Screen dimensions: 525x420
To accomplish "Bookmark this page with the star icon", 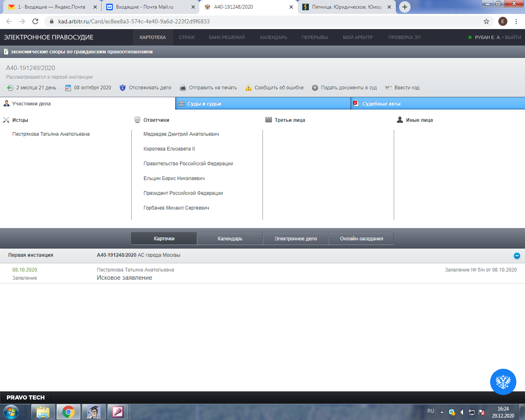I will [486, 21].
